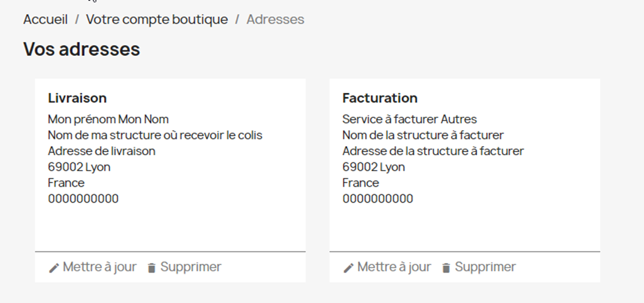The image size is (644, 303).
Task: Click the delivery structure name line
Action: pos(155,135)
